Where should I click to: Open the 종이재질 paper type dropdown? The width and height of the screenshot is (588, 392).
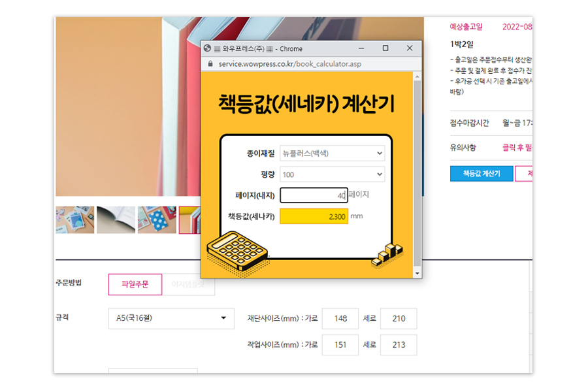333,153
